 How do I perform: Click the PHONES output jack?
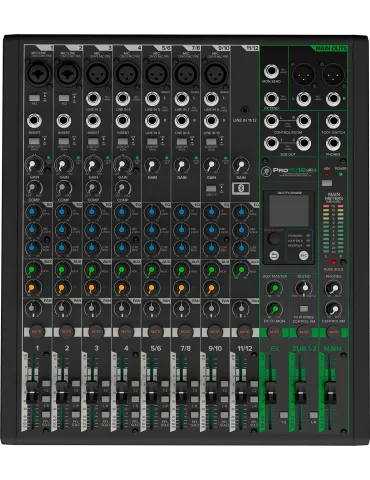coord(333,144)
